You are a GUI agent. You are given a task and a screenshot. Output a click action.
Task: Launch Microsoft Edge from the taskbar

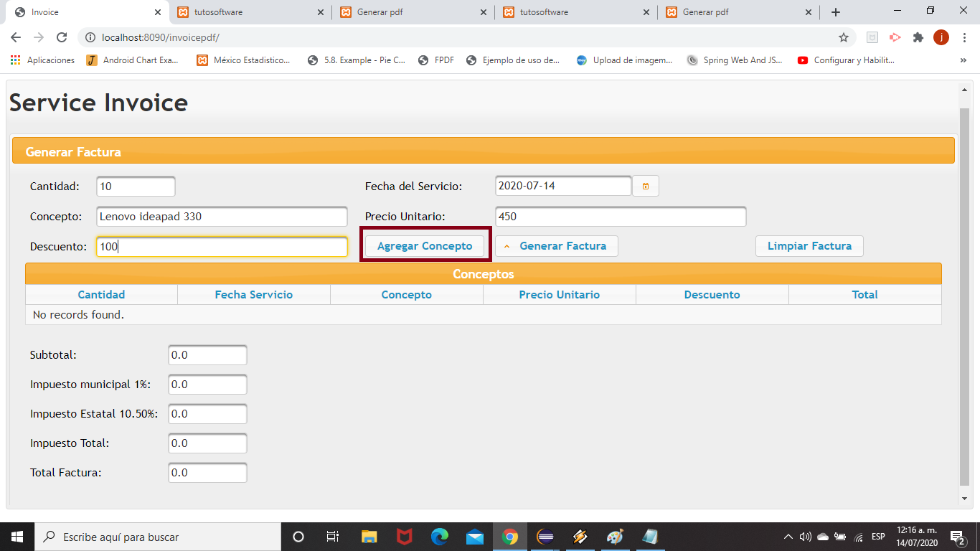tap(440, 537)
